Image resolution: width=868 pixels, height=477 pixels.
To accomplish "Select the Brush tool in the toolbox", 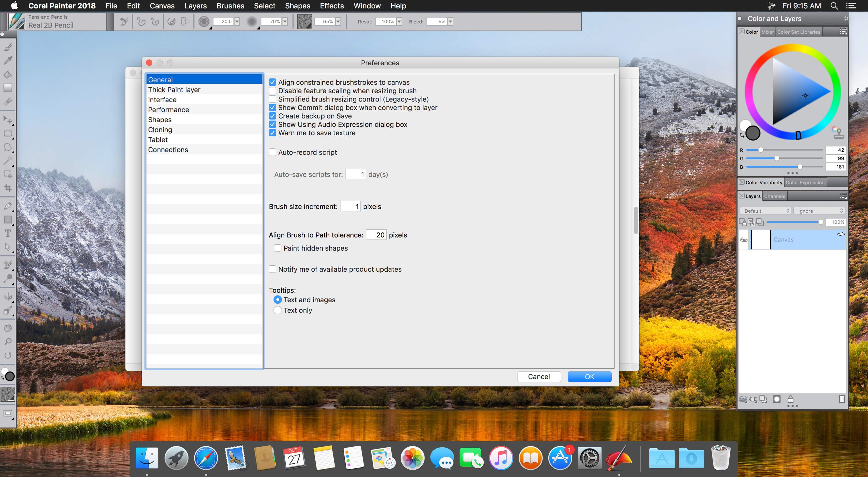I will point(8,47).
